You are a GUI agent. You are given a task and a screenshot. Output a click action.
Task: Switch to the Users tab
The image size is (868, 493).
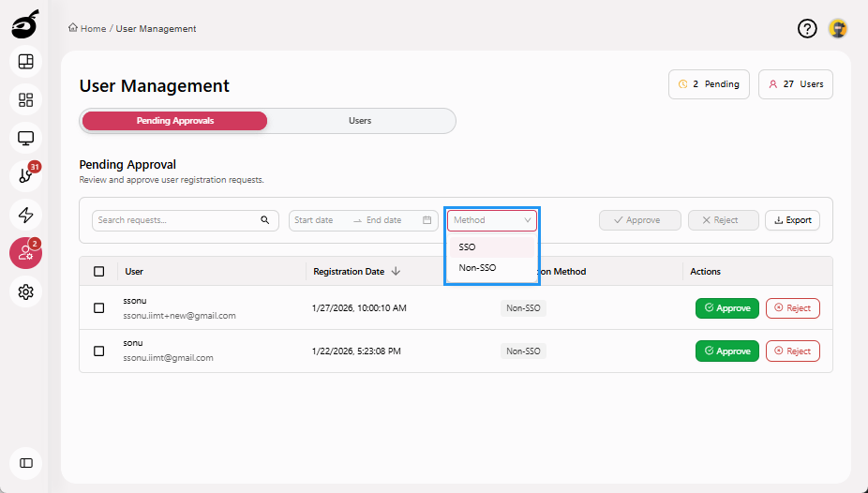pyautogui.click(x=360, y=121)
